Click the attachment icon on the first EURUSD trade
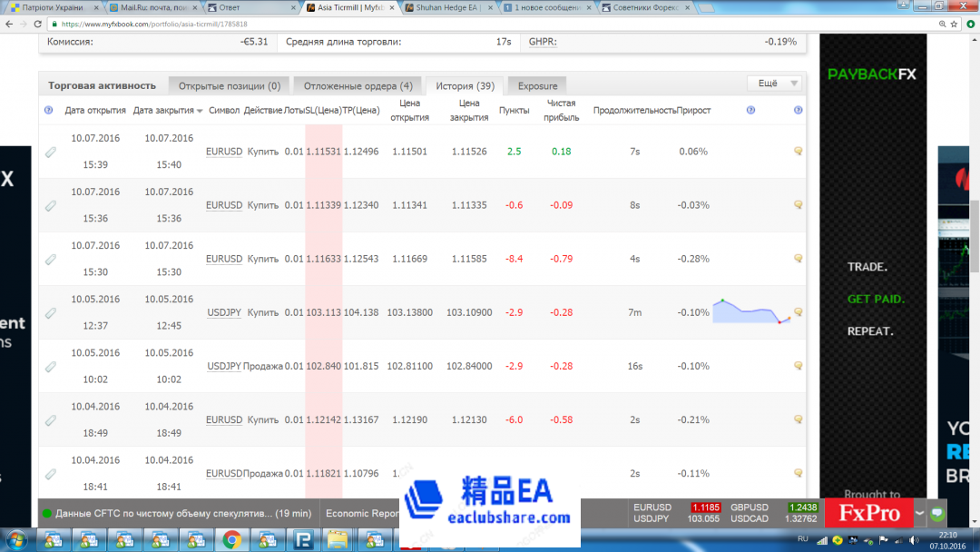980x552 pixels. (x=51, y=152)
